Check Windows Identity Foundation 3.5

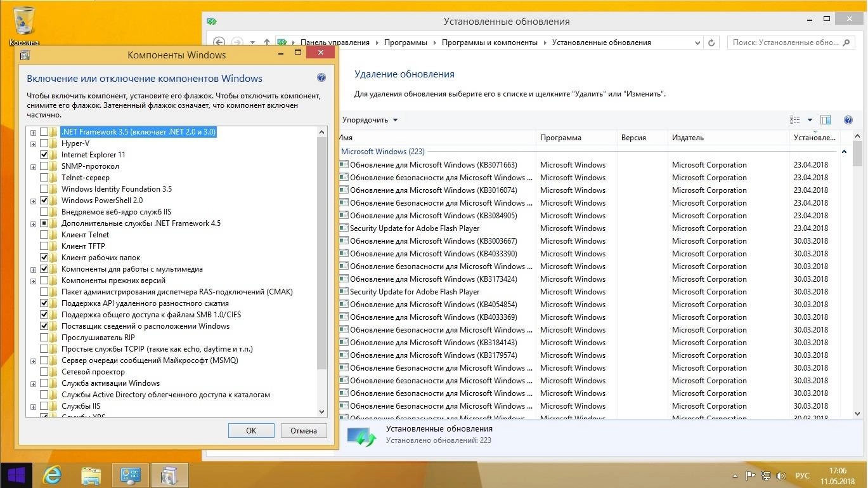(44, 189)
